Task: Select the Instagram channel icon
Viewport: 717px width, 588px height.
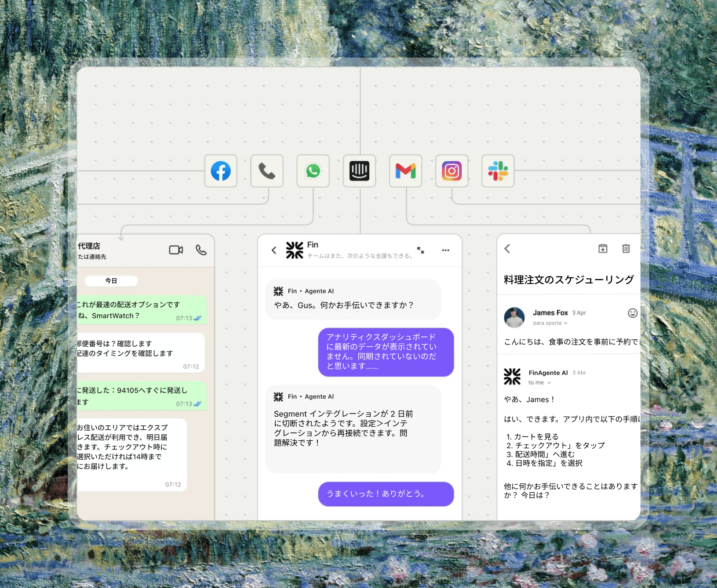Action: (451, 171)
